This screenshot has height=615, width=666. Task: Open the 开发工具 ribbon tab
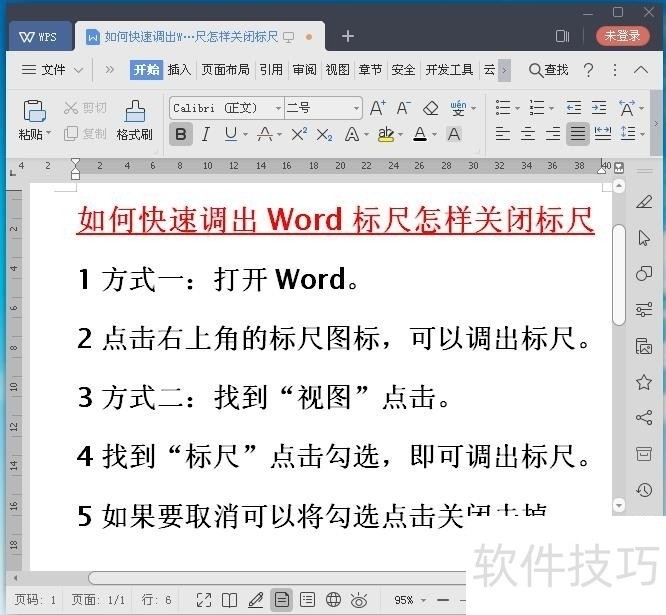pos(449,70)
